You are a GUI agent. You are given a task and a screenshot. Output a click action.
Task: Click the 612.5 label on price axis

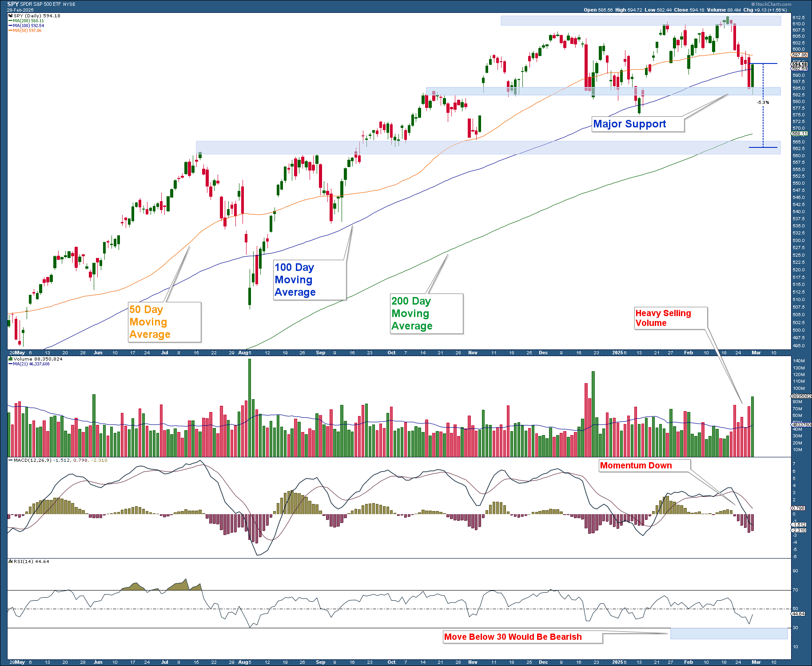click(x=798, y=18)
